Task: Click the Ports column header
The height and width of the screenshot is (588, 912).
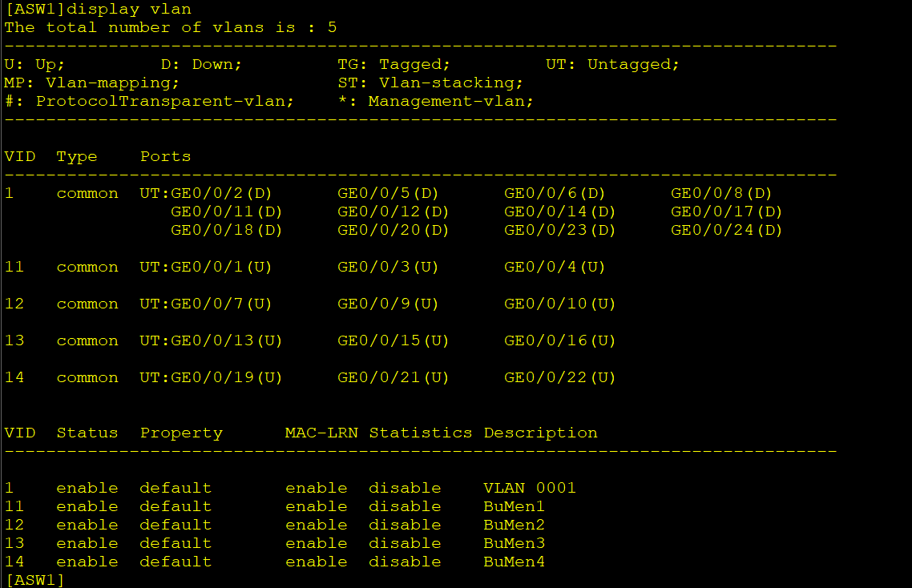Action: coord(166,156)
